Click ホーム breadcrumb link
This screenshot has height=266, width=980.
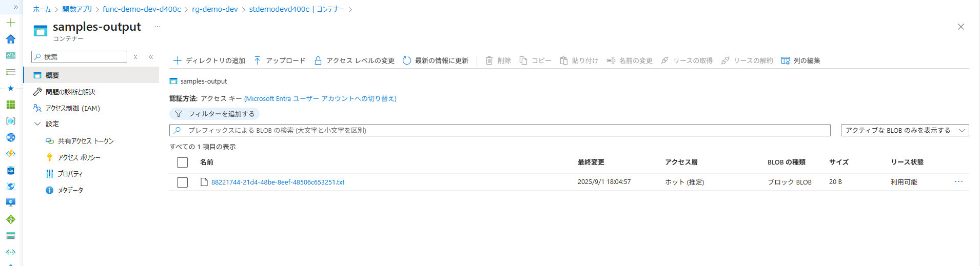(42, 9)
